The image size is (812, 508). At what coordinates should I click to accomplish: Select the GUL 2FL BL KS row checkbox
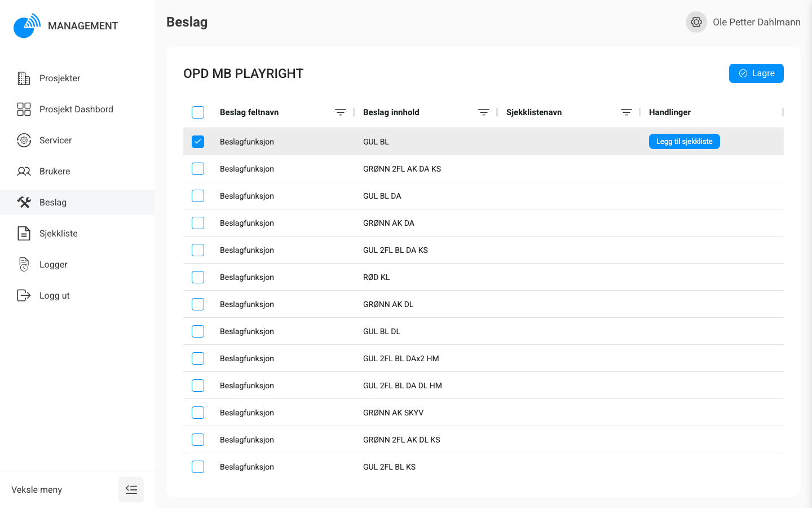coord(198,467)
